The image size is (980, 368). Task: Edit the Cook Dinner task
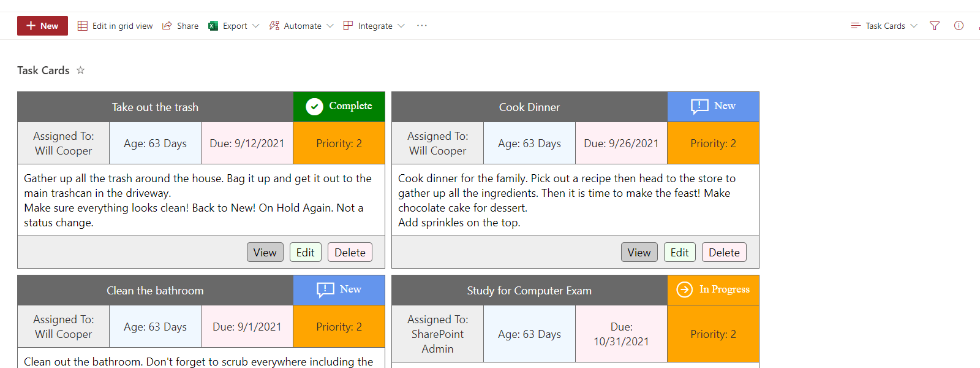click(679, 252)
